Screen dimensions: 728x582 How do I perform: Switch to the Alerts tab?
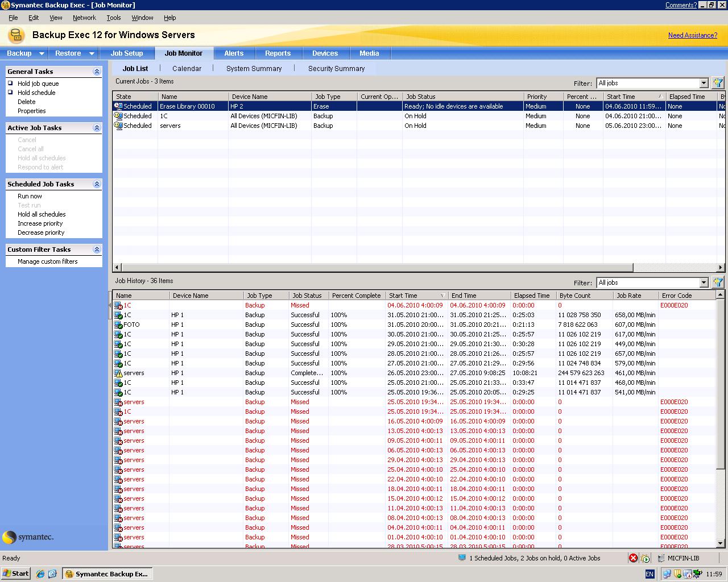point(234,53)
